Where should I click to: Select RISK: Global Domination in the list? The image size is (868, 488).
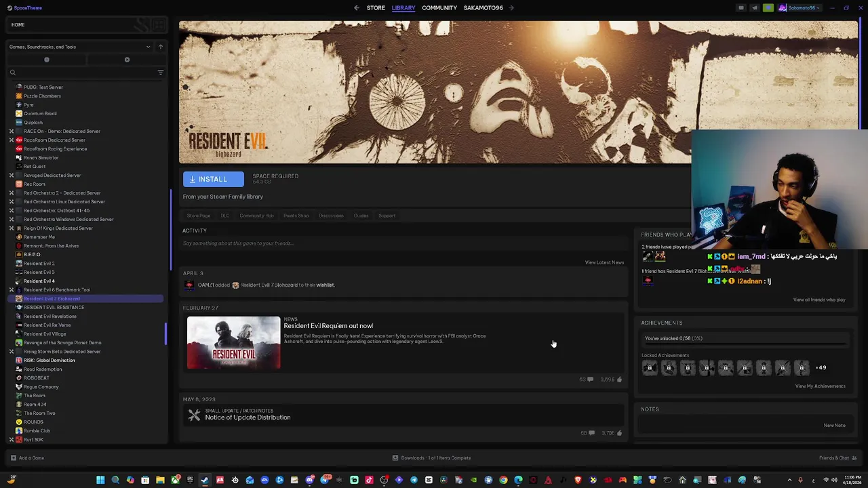[50, 361]
